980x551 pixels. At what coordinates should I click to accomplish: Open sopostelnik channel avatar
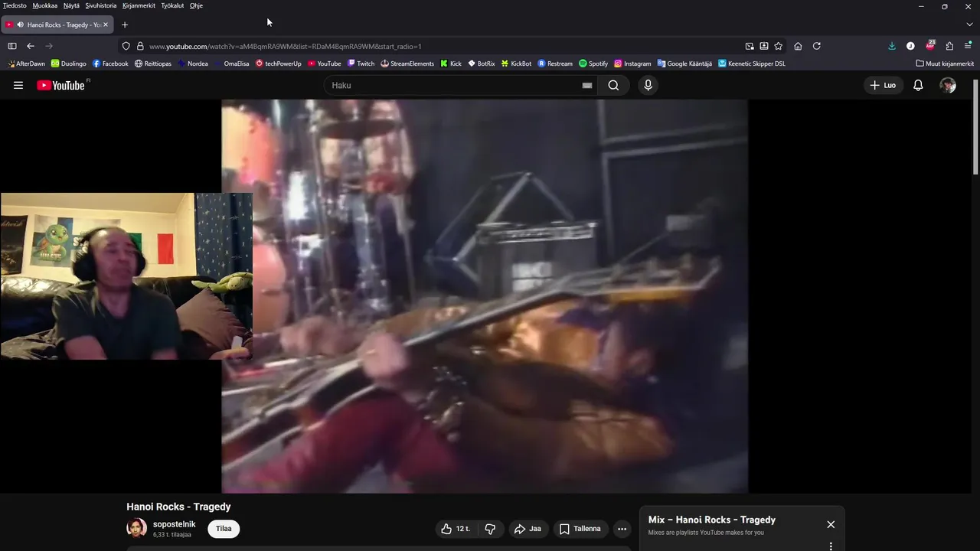point(136,528)
